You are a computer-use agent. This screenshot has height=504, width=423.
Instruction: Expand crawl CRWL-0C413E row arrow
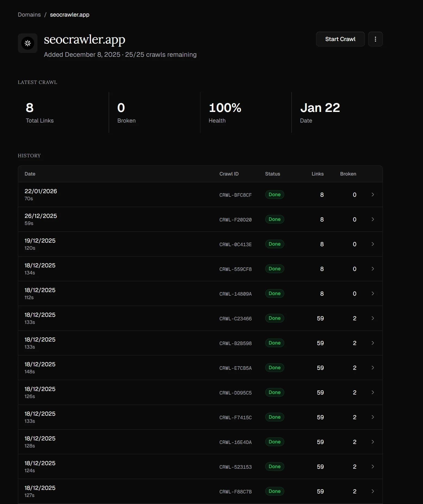pyautogui.click(x=373, y=244)
